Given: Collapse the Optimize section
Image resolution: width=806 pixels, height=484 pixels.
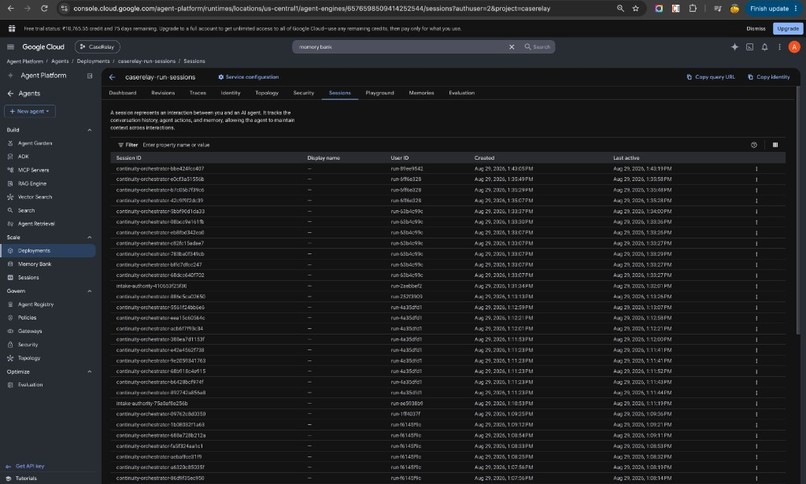Looking at the screenshot, I should click(89, 372).
